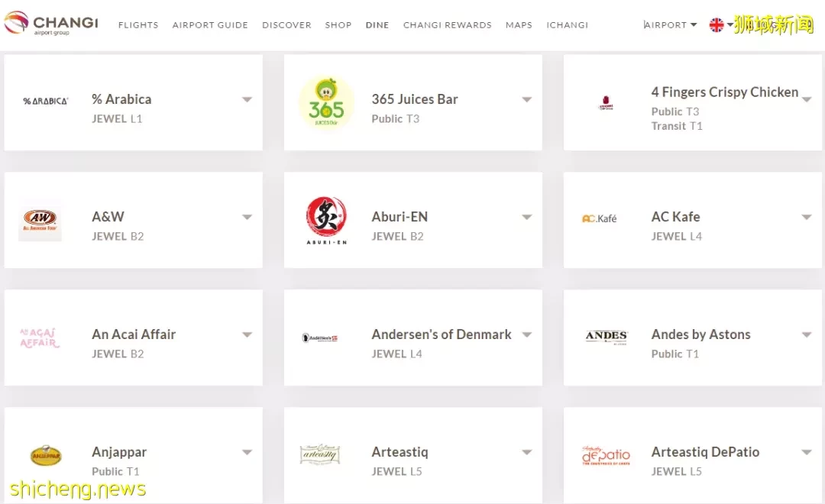The height and width of the screenshot is (504, 825).
Task: Click JEWEL L4 under AC Kafe
Action: tap(677, 237)
